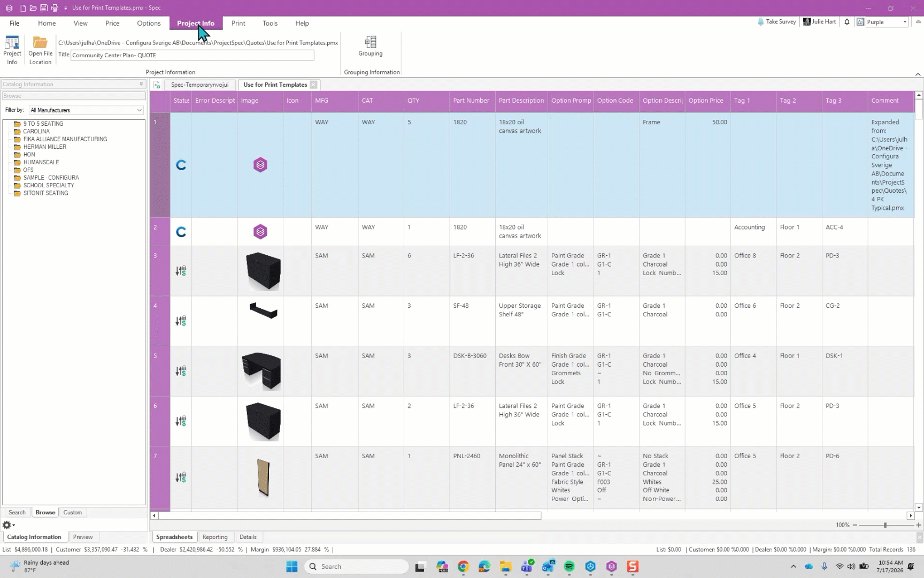924x578 pixels.
Task: Click the horizontal scrollbar right arrow
Action: [911, 516]
